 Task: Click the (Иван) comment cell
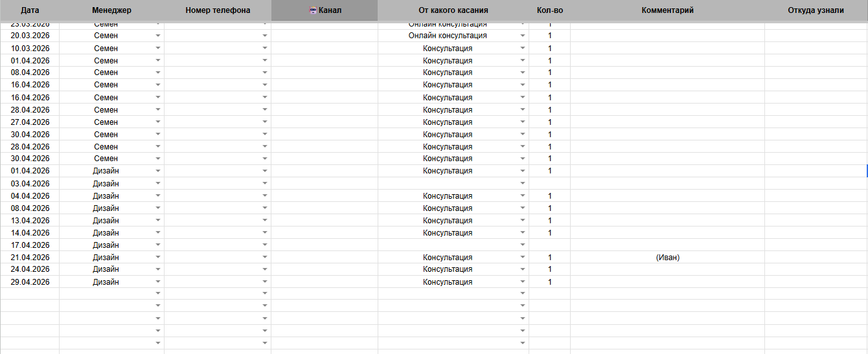[x=667, y=258]
